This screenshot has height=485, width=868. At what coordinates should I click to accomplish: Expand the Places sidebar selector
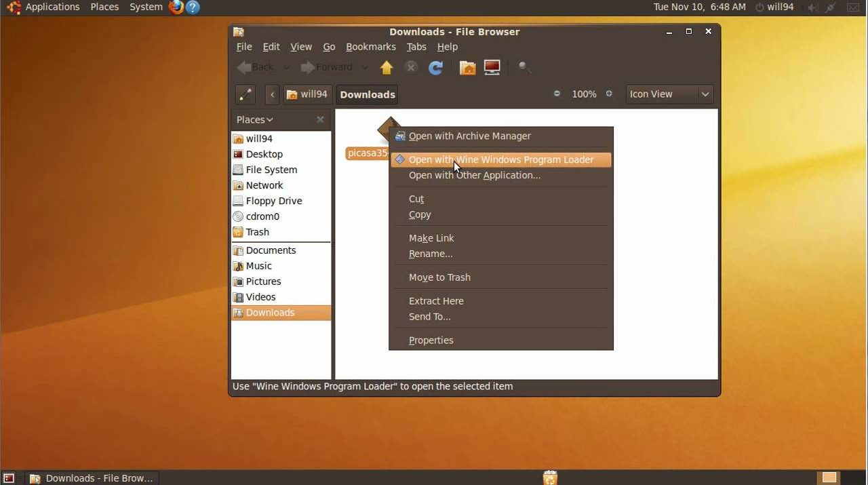pyautogui.click(x=255, y=120)
